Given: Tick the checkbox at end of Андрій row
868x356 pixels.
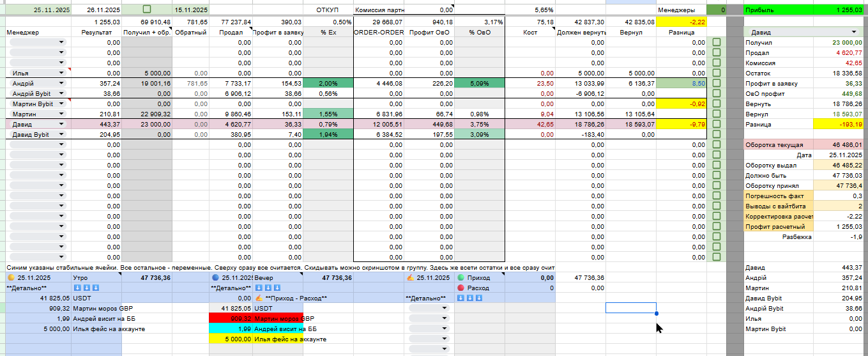Looking at the screenshot, I should (716, 84).
